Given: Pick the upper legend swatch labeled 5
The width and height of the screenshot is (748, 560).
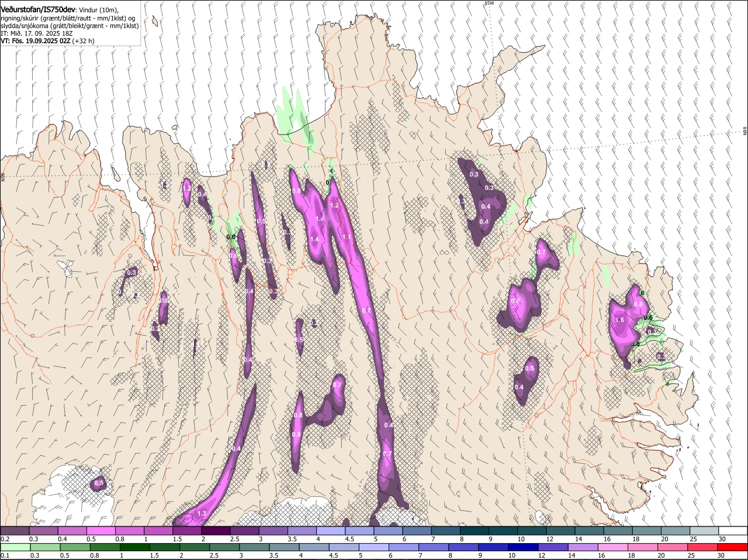Looking at the screenshot, I should [388, 530].
